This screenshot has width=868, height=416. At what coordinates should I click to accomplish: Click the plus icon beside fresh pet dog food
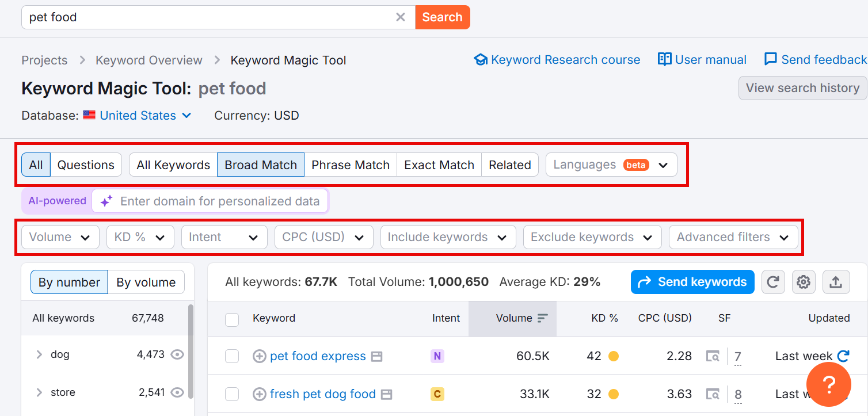tap(260, 394)
